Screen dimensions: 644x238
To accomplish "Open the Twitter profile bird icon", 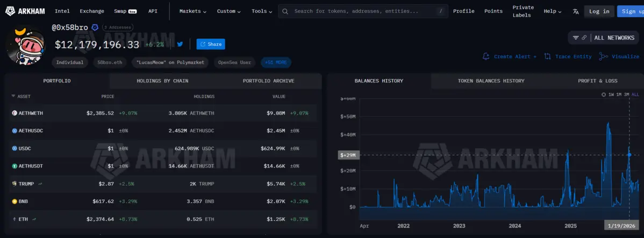I will click(180, 44).
